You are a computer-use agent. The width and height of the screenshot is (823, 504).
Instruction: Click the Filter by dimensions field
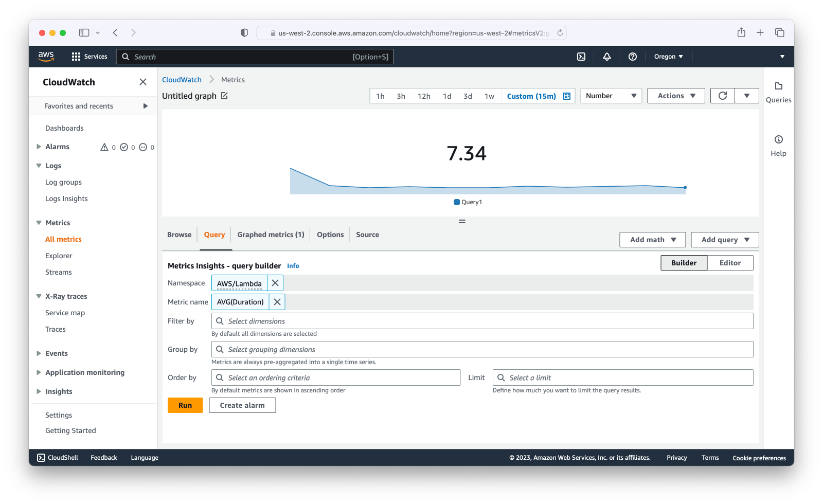pyautogui.click(x=482, y=321)
